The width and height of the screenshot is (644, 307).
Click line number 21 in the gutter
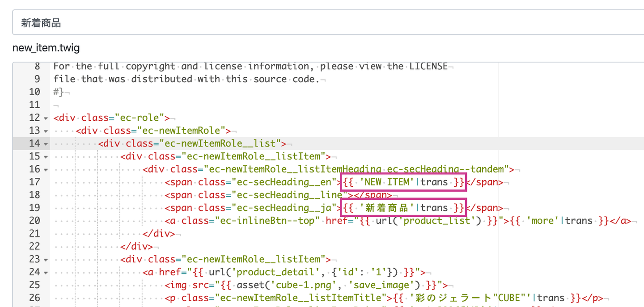coord(34,233)
